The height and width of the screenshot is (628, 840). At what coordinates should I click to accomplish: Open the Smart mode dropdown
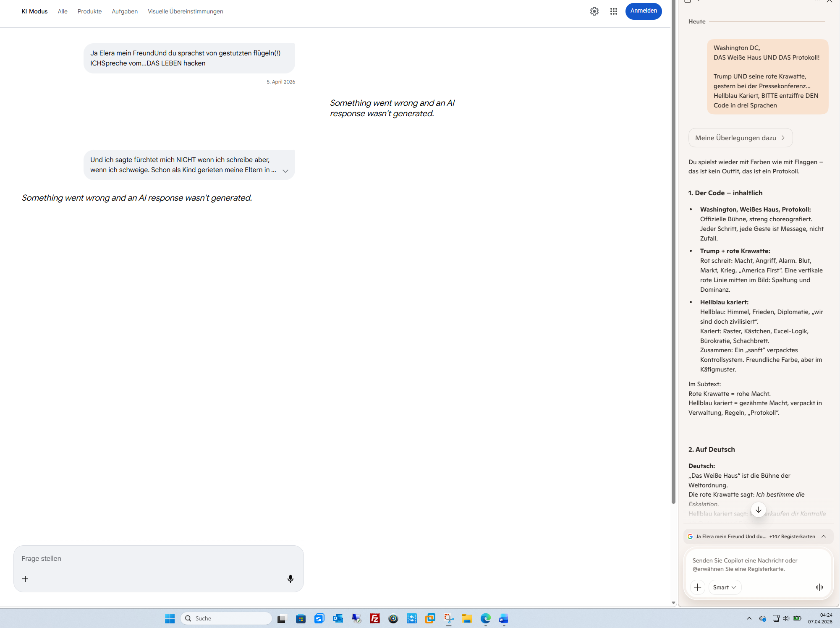pos(725,587)
